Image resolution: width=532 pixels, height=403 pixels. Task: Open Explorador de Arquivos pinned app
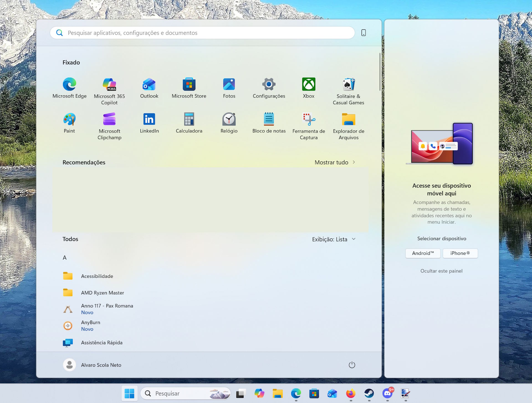pyautogui.click(x=349, y=126)
